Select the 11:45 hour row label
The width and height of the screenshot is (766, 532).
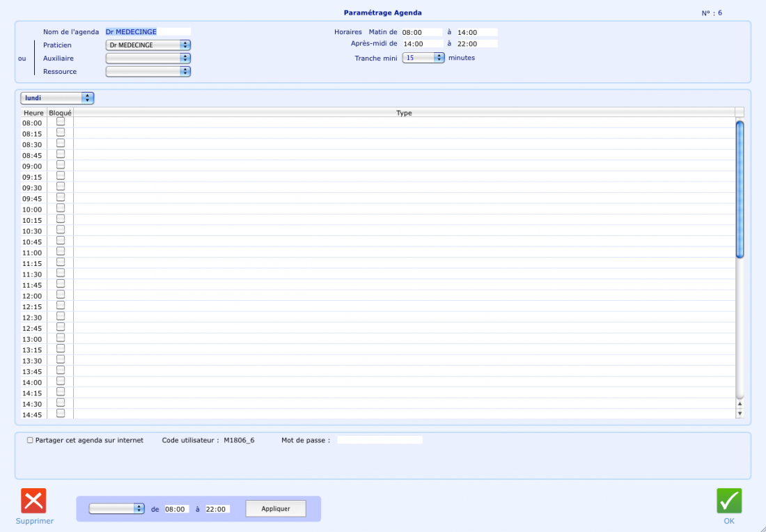32,285
